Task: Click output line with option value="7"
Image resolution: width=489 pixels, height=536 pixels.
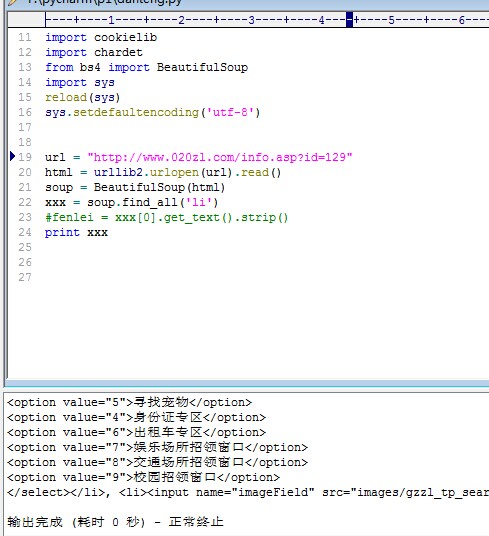Action: [158, 447]
